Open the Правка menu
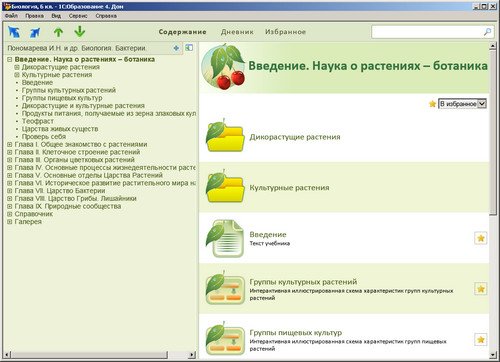This screenshot has height=362, width=500. (34, 16)
